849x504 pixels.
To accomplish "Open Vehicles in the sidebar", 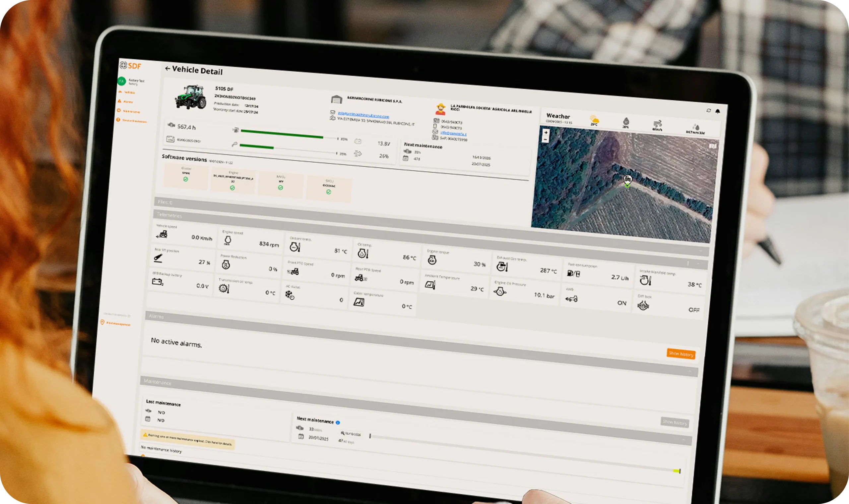I will tap(129, 92).
